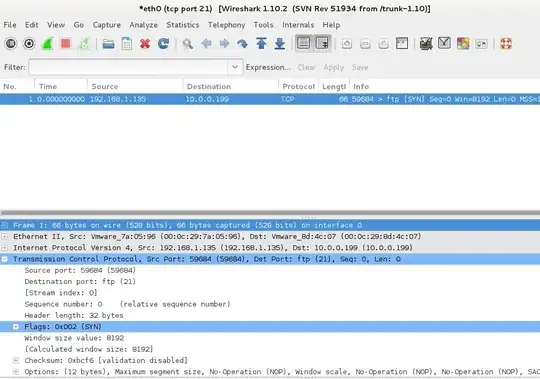Restart the running live capture icon

84,44
